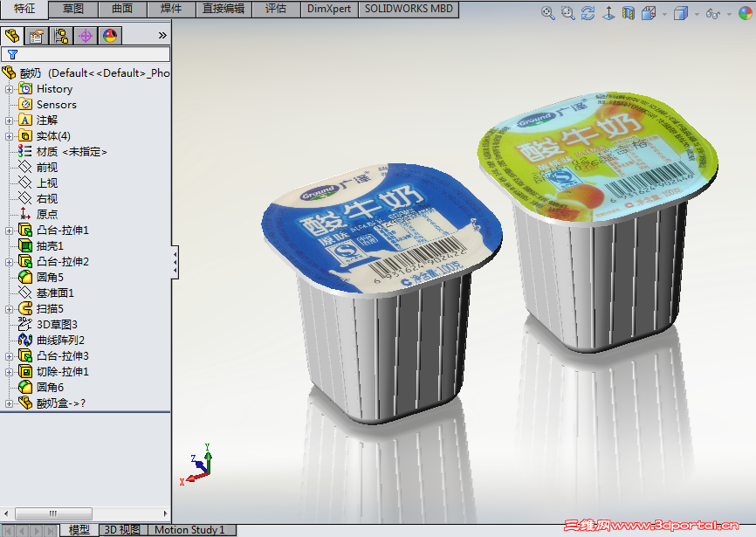The width and height of the screenshot is (756, 537).
Task: Select the 材质 <未指定> material item
Action: point(63,151)
